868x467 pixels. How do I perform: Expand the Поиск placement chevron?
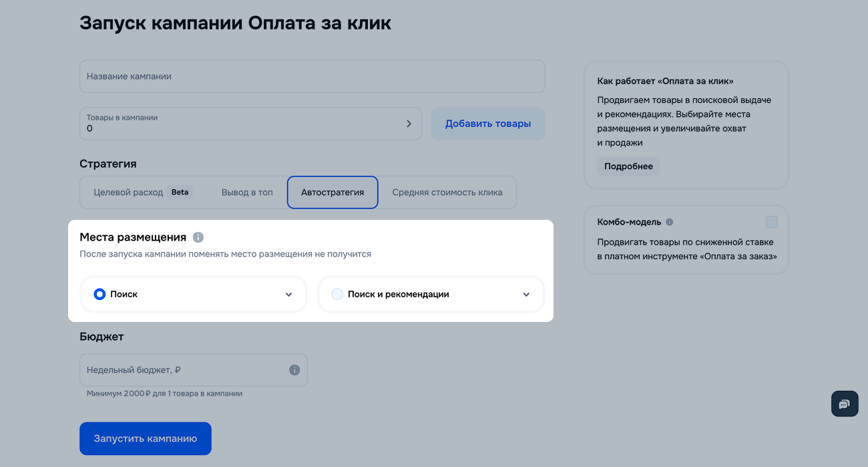click(288, 295)
